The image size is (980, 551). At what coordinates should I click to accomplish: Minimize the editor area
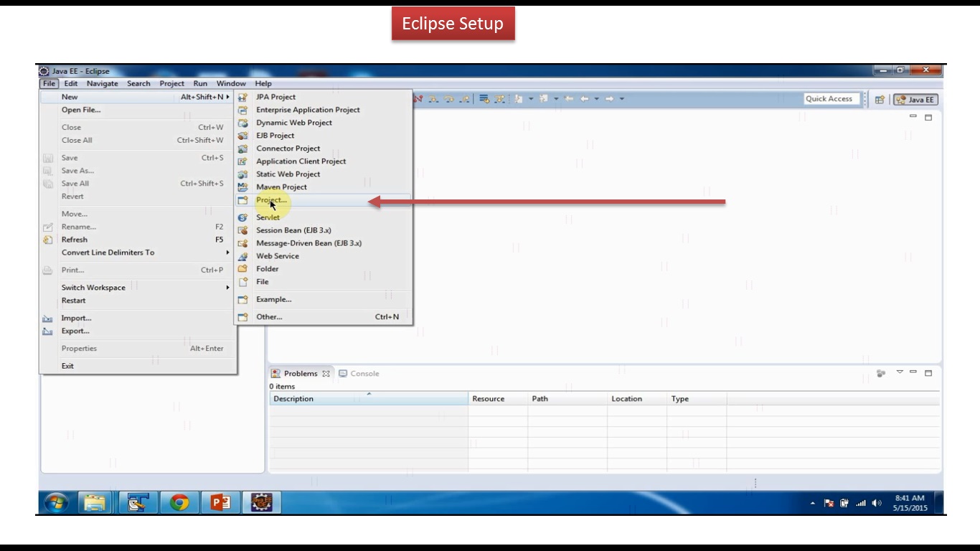point(913,116)
